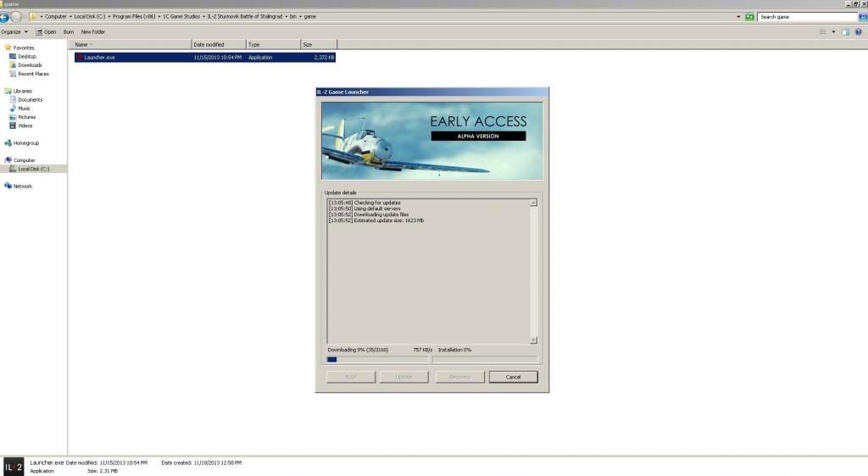Sort files by Name column header
The height and width of the screenshot is (476, 868).
[x=131, y=44]
